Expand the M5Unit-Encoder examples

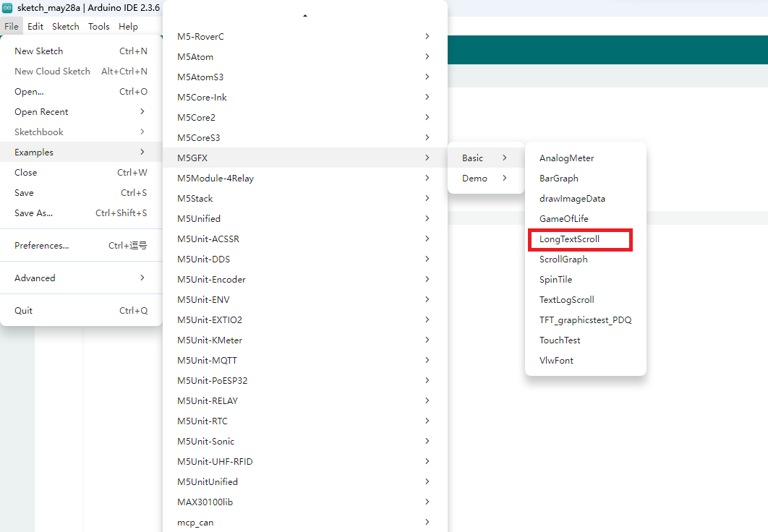(x=304, y=280)
